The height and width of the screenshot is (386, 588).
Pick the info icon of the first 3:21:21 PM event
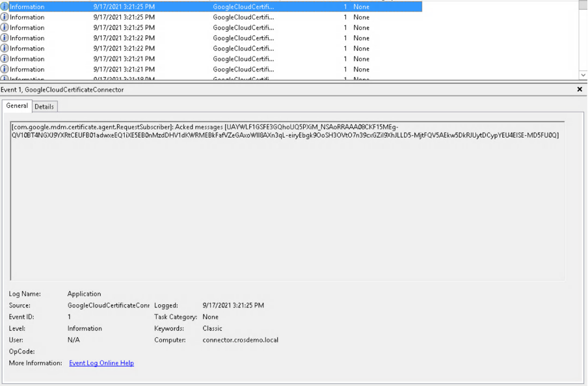click(5, 58)
